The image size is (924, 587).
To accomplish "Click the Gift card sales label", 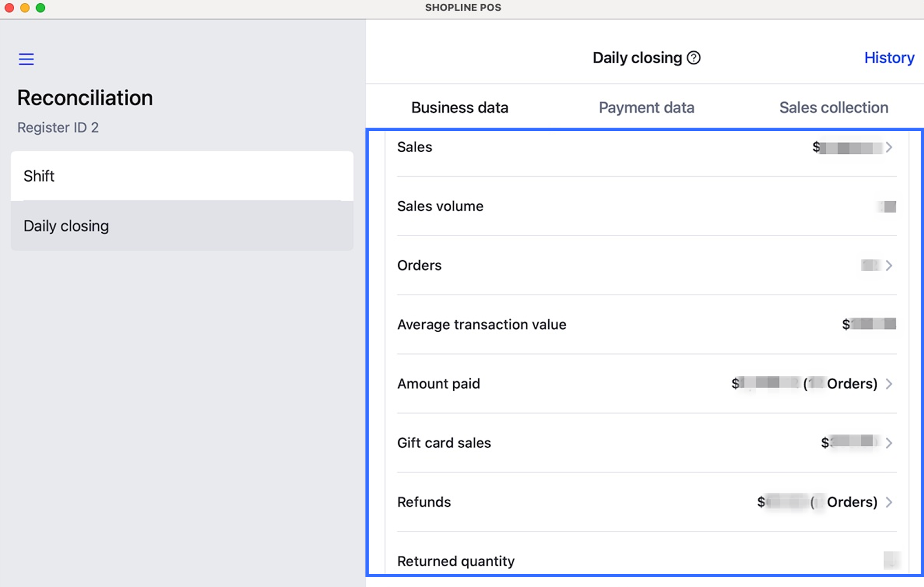I will [x=444, y=443].
